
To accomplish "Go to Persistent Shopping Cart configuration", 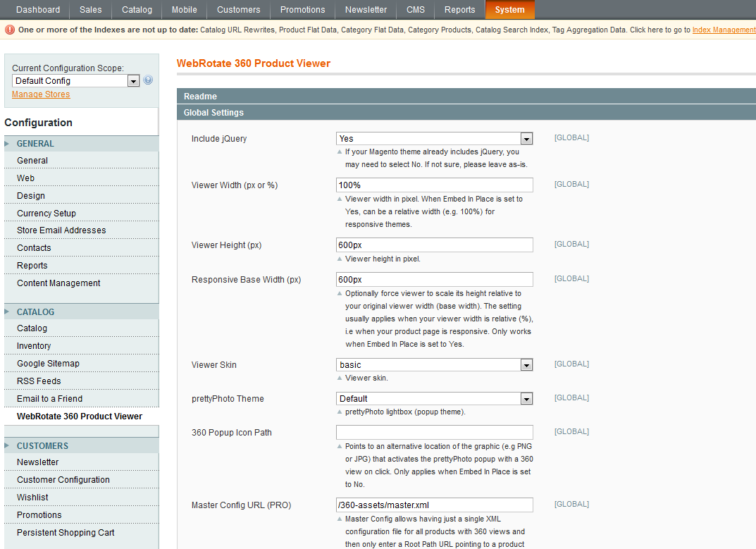I will [x=82, y=533].
